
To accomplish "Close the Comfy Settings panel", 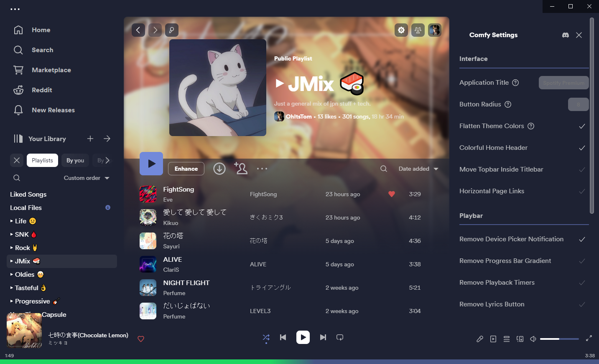I will 579,35.
